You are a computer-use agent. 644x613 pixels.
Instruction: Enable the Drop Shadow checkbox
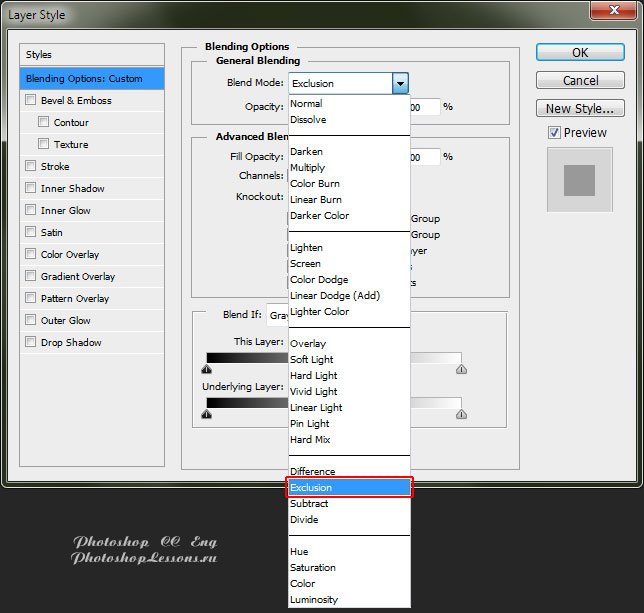[x=31, y=342]
